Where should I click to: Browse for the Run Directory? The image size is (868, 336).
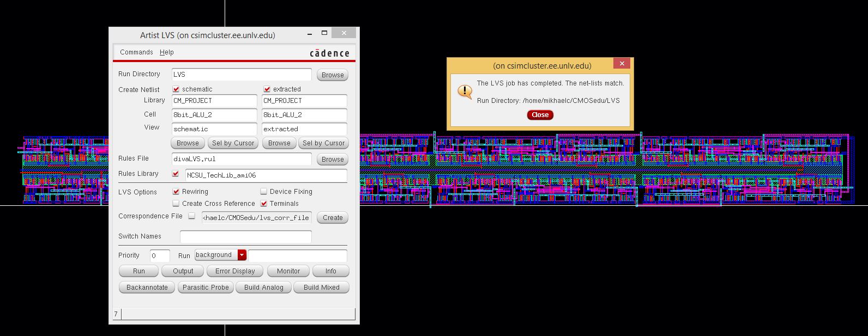click(x=332, y=75)
